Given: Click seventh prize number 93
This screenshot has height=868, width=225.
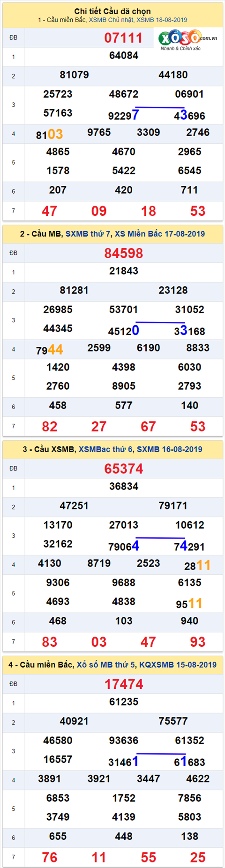Looking at the screenshot, I should coord(197,642).
